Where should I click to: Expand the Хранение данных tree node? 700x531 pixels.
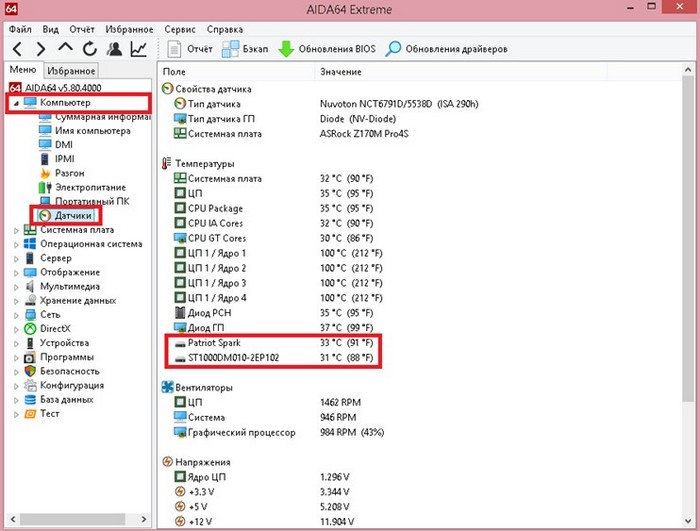[15, 300]
